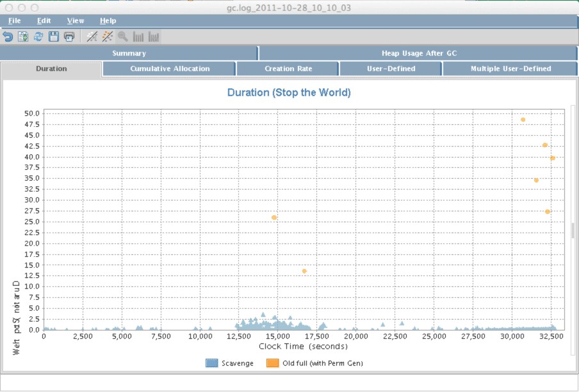Image resolution: width=579 pixels, height=392 pixels.
Task: Click the last bar chart toolbar icon
Action: [x=154, y=37]
